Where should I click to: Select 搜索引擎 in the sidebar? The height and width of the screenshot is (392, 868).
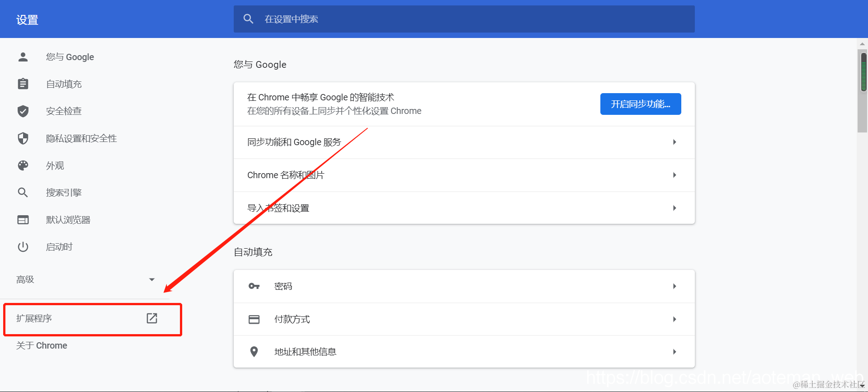[x=64, y=193]
